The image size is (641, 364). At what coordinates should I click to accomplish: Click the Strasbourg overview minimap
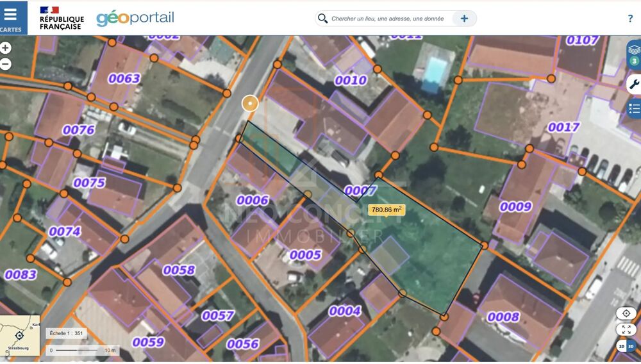(x=20, y=335)
